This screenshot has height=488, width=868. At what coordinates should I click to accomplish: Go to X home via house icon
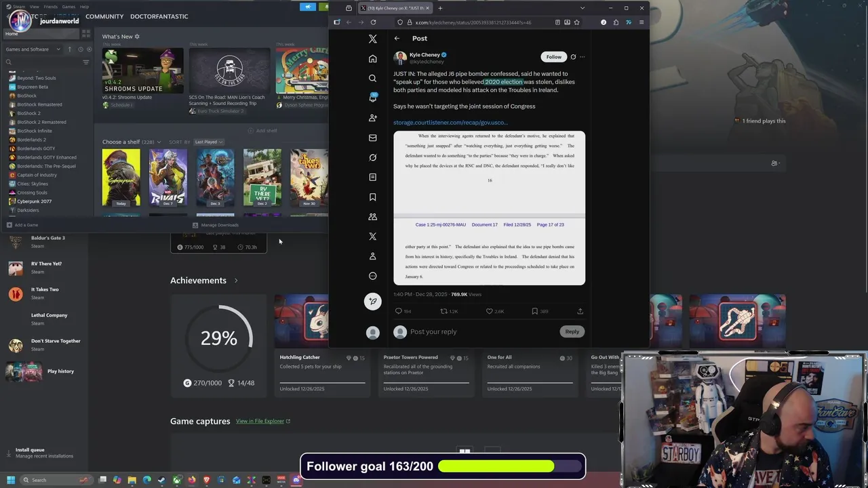372,59
